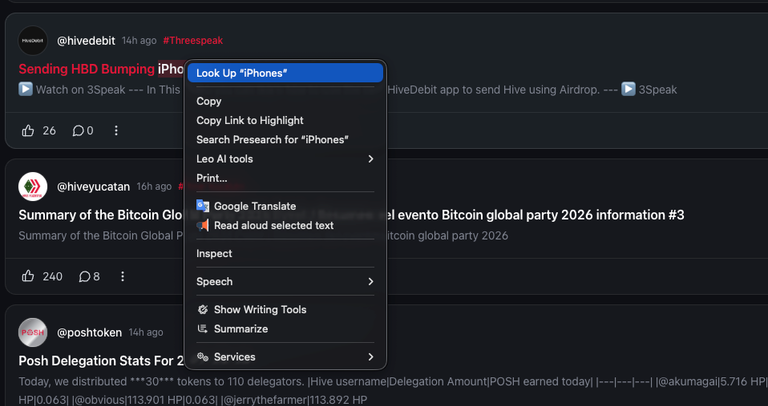Open Sending HBD Bumping post title

(x=102, y=69)
